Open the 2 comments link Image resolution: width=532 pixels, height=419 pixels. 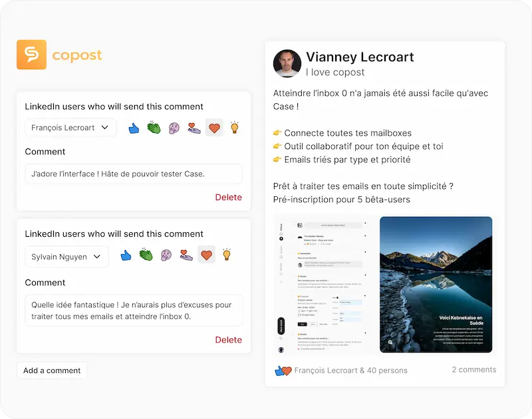click(x=474, y=370)
